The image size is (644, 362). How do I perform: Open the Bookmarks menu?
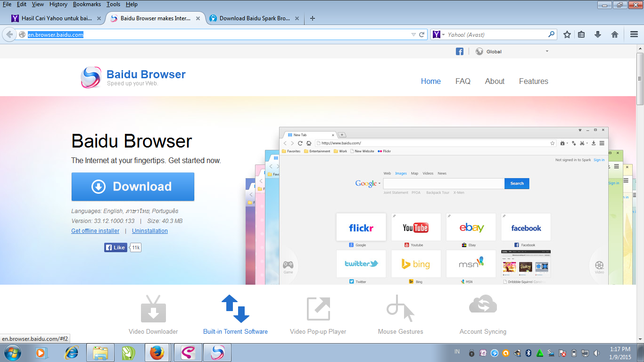coord(88,4)
